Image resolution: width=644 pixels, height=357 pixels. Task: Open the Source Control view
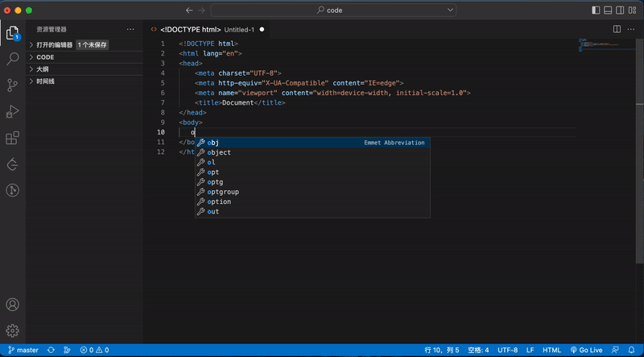pos(13,85)
